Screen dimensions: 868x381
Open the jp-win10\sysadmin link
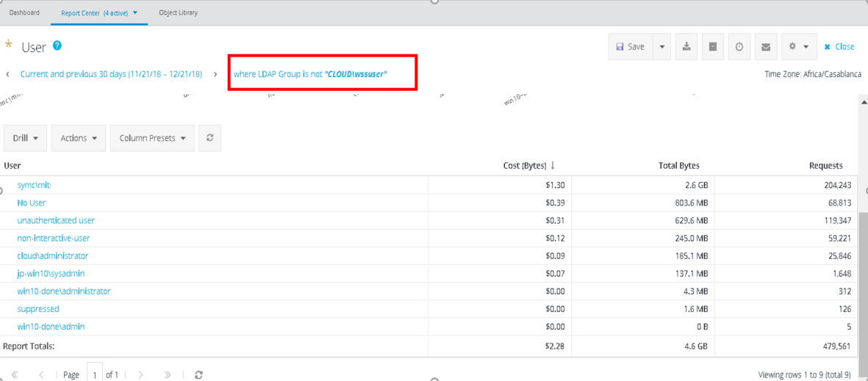click(x=51, y=273)
